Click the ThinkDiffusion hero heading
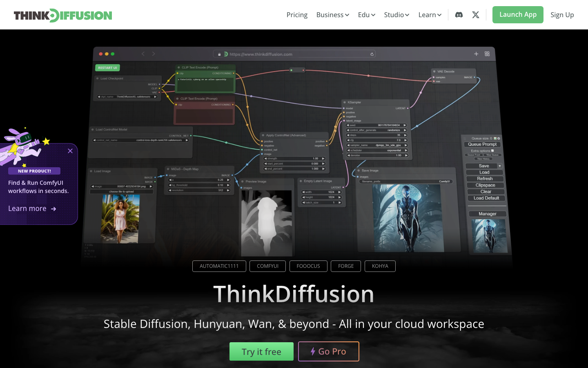 pyautogui.click(x=294, y=294)
